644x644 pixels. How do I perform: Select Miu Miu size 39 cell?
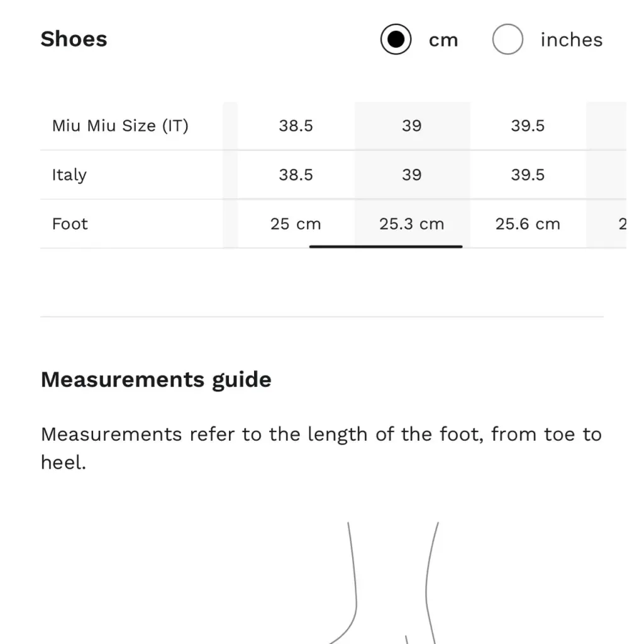tap(411, 126)
